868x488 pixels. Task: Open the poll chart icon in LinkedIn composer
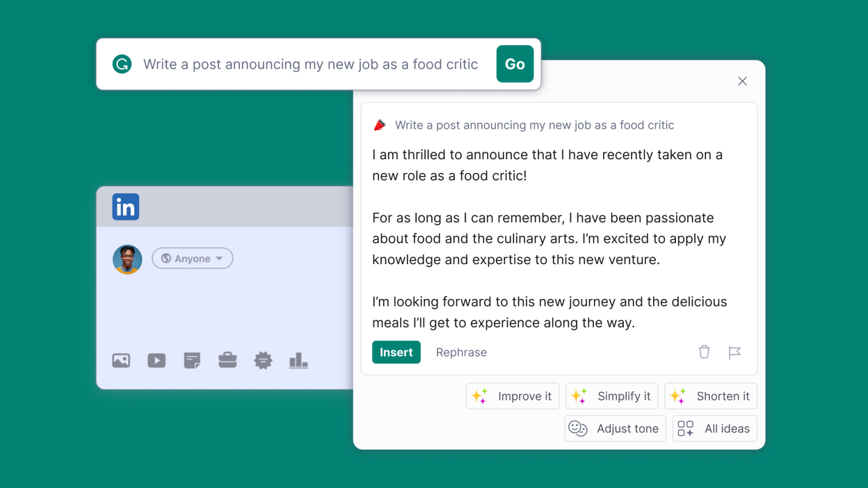298,360
